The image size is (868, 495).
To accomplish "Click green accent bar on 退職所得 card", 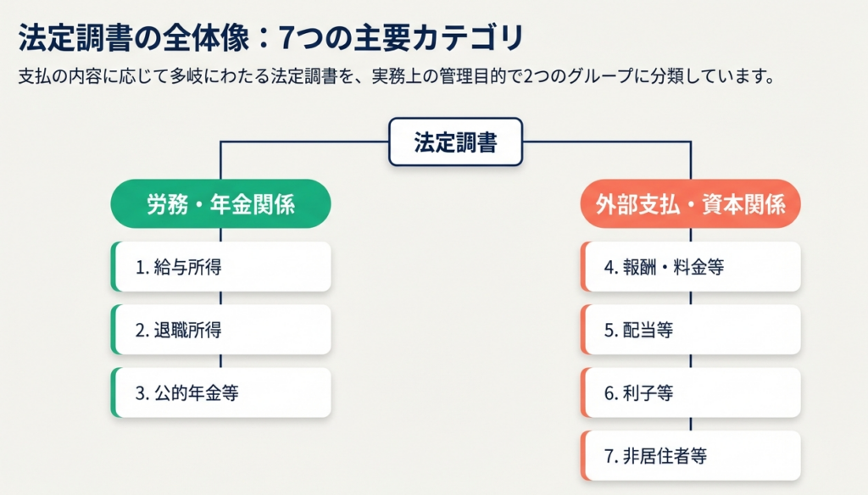I will coord(113,330).
